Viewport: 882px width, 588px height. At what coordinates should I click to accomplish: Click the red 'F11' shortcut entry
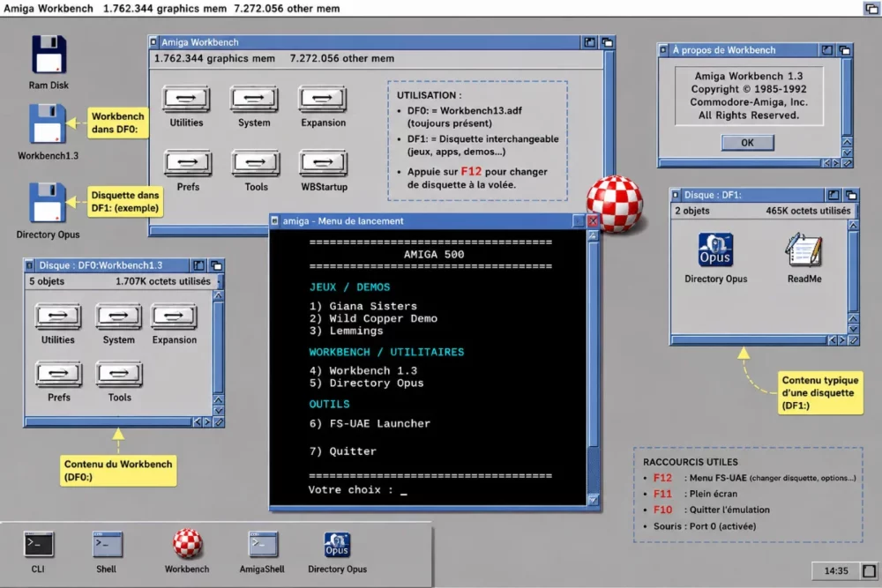click(x=662, y=494)
